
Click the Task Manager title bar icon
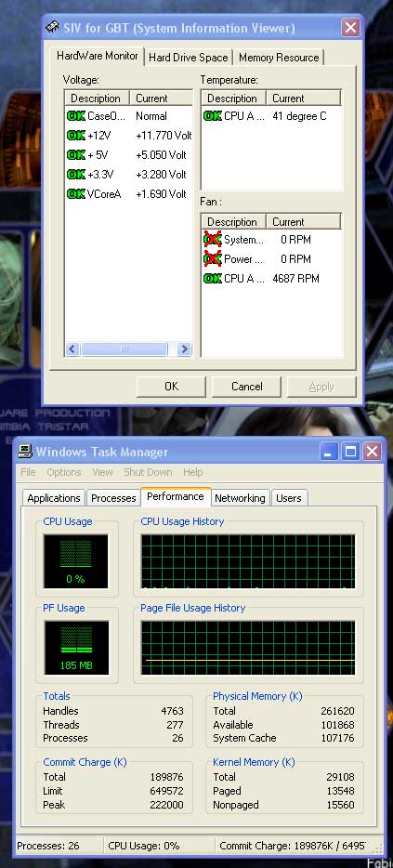click(x=25, y=451)
